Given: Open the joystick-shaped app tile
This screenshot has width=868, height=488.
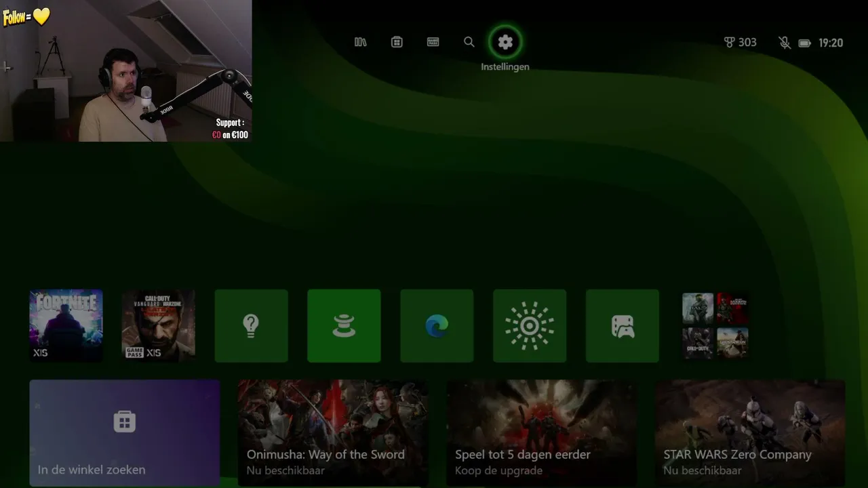Looking at the screenshot, I should (x=344, y=326).
